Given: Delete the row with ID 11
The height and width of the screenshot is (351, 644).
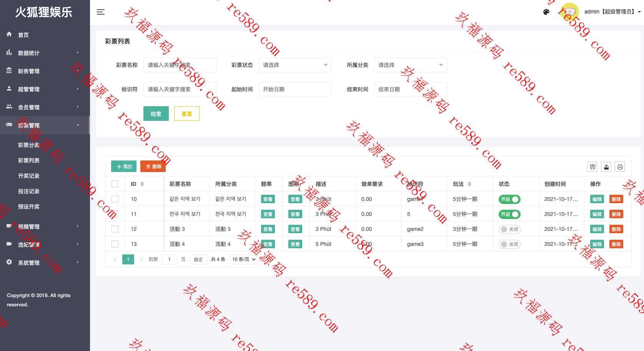Looking at the screenshot, I should (x=616, y=214).
